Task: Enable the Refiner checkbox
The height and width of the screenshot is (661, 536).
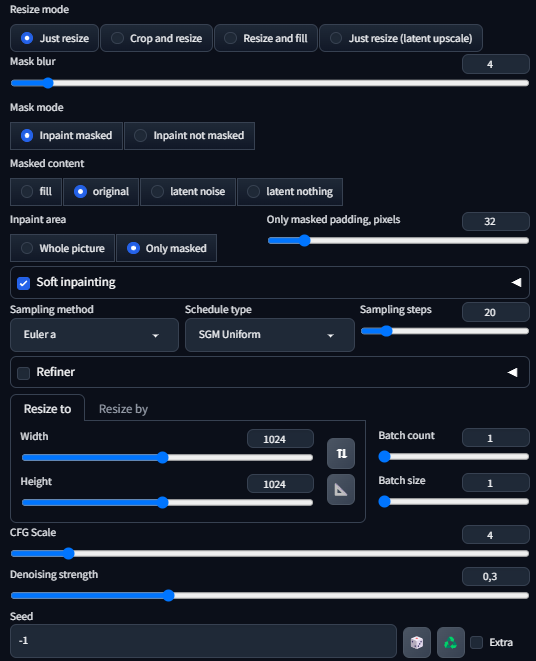Action: 24,373
